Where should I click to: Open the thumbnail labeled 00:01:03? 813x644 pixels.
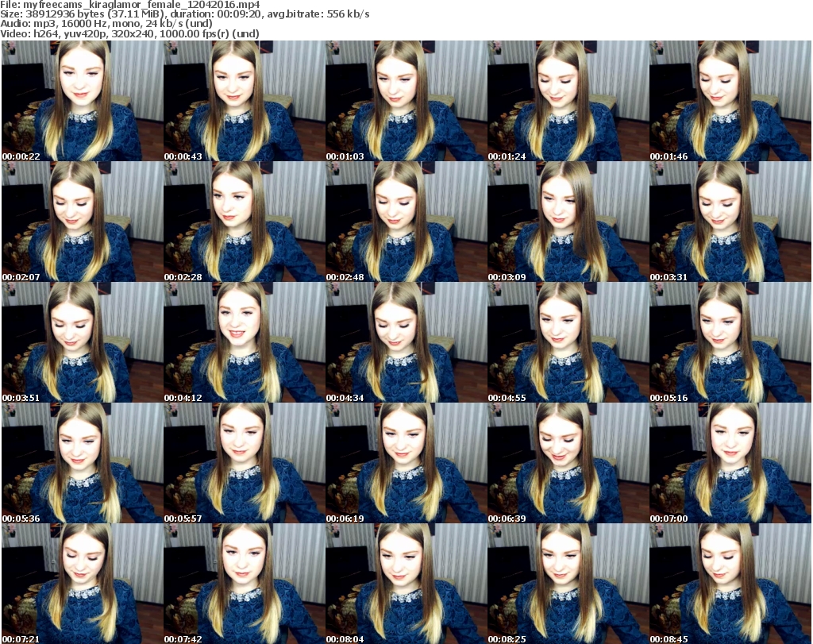[x=406, y=101]
